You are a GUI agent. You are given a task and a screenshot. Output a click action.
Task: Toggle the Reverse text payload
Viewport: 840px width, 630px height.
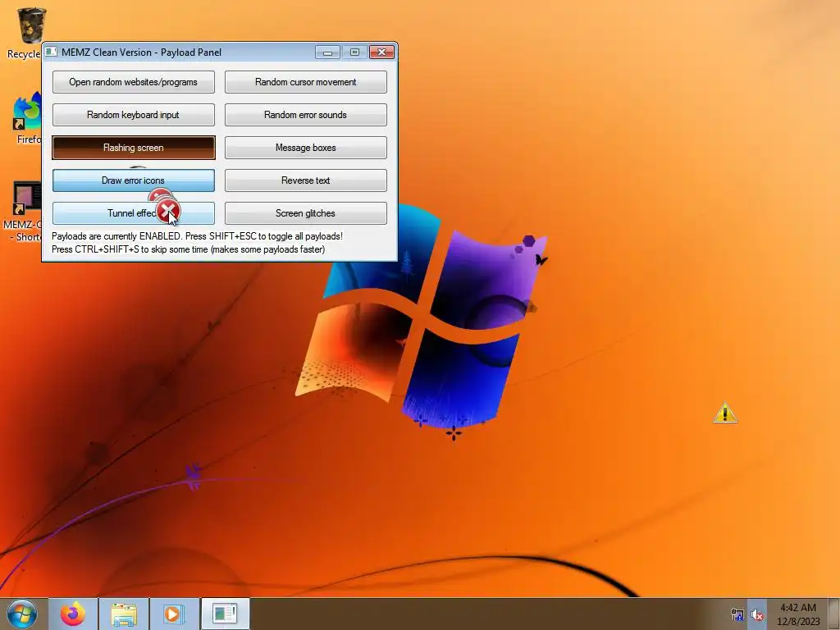305,180
